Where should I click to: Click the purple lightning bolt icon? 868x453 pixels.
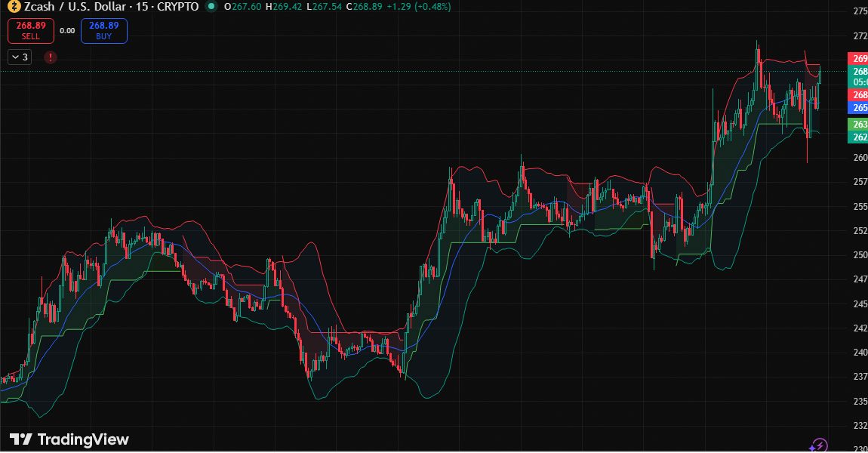tap(819, 445)
